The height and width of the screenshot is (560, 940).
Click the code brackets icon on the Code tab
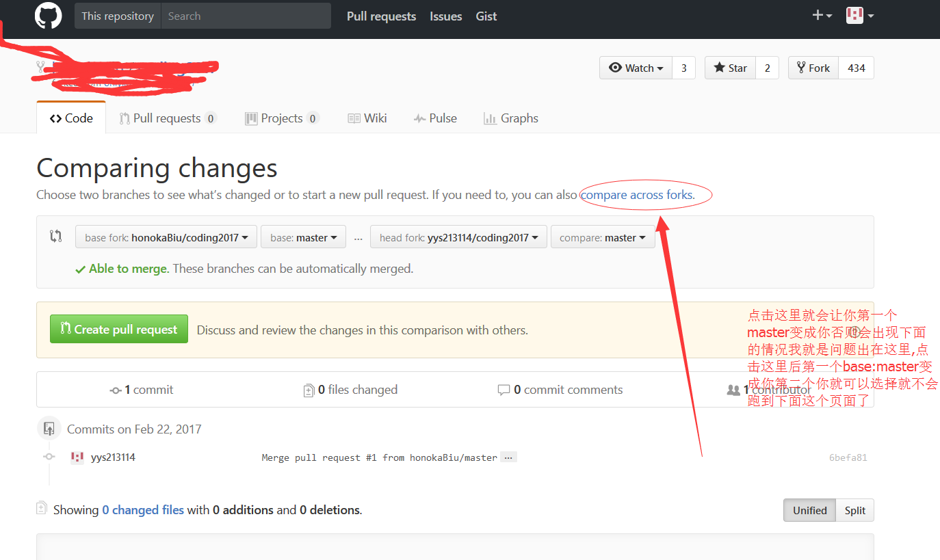(x=55, y=118)
